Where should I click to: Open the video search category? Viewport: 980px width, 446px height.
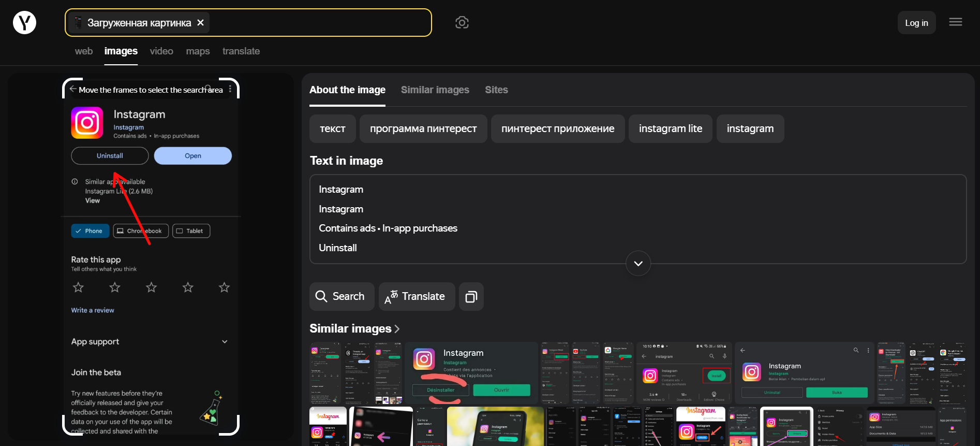click(161, 51)
